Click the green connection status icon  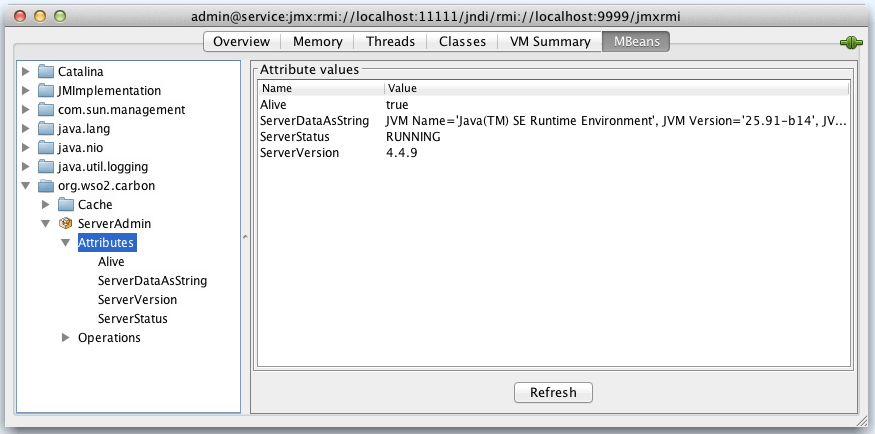point(851,42)
